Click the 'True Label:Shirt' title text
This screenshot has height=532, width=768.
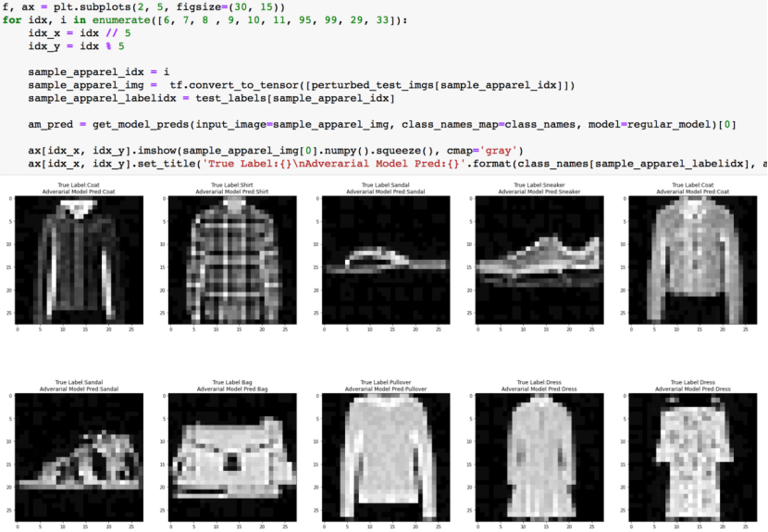[232, 185]
